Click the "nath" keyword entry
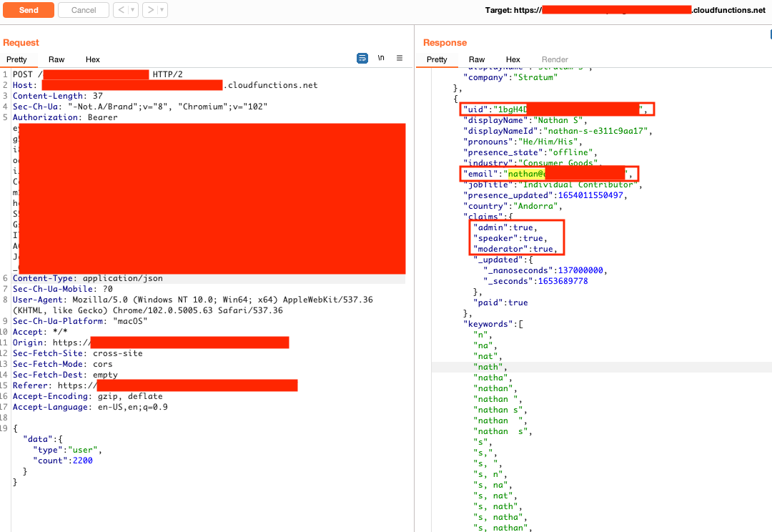The image size is (772, 532). tap(490, 367)
